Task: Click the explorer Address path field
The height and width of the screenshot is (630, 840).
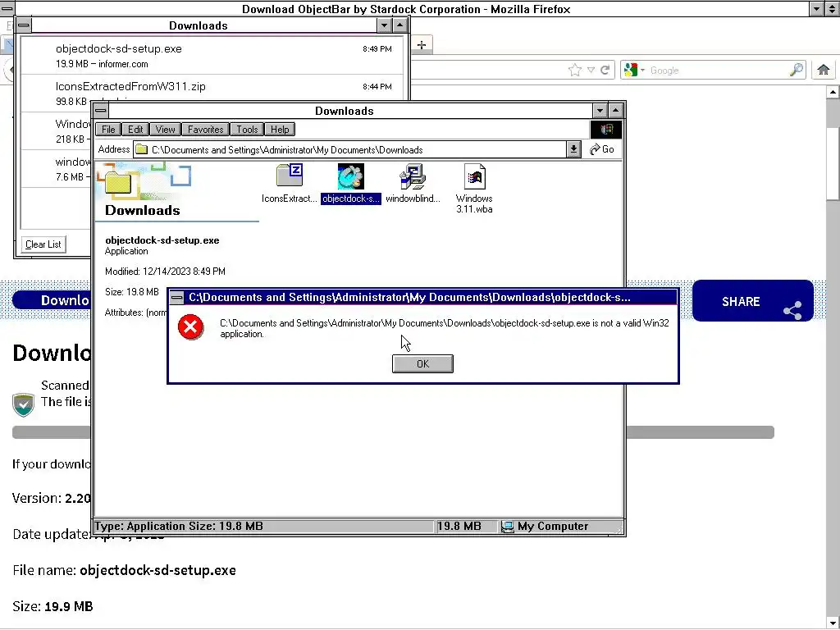Action: pos(349,150)
